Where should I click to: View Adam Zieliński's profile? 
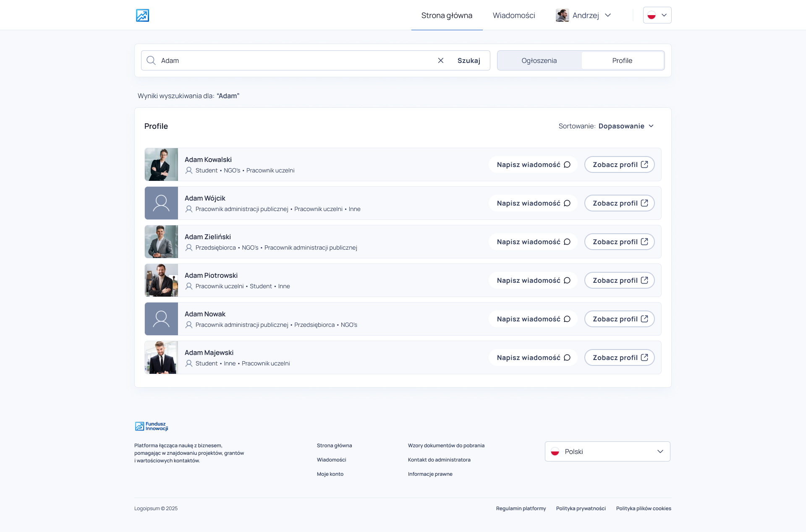tap(620, 242)
